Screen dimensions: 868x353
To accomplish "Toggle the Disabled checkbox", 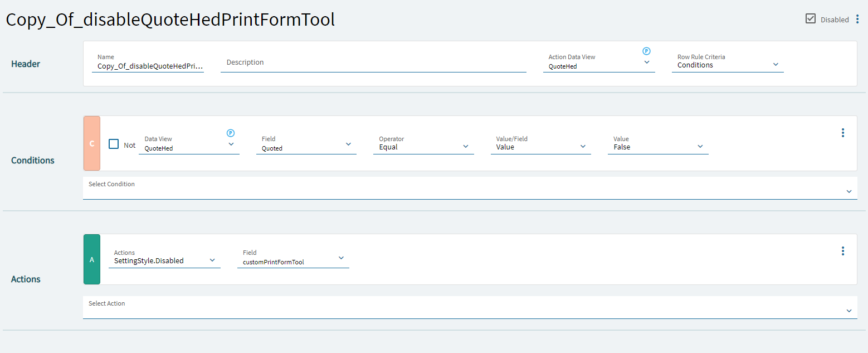I will click(811, 19).
